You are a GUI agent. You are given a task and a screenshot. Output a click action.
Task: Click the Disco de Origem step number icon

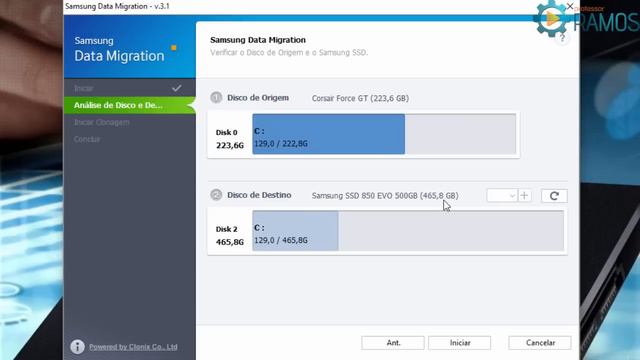[x=216, y=98]
